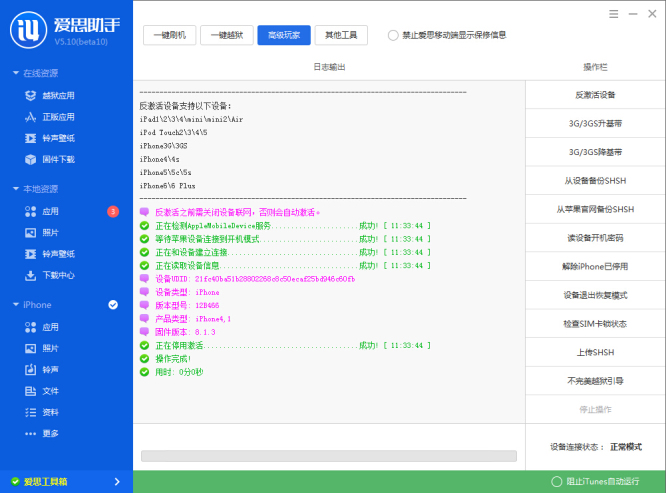
Task: Expand 爱思工具箱 arrow at bottom
Action: (x=117, y=482)
